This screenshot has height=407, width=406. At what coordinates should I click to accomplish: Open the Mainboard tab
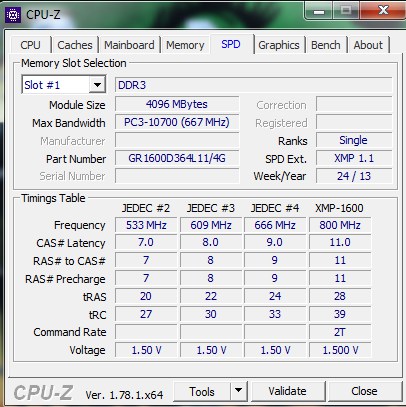(x=129, y=45)
